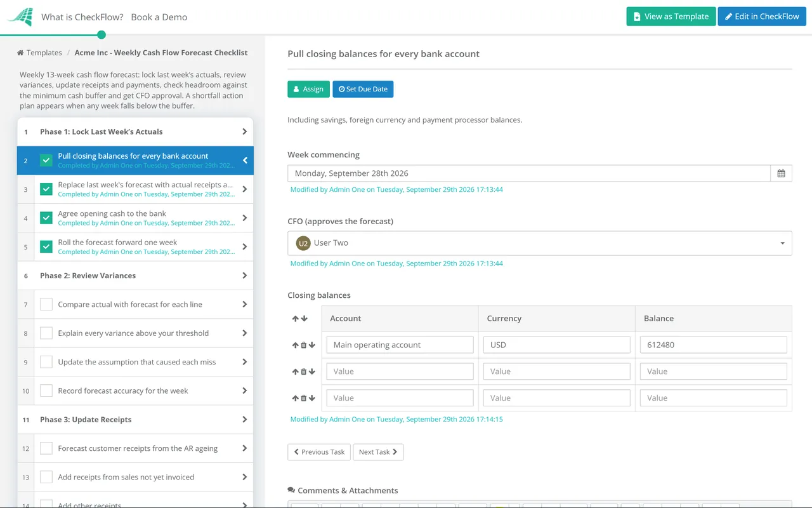Move Main operating account row down
Viewport: 812px width, 508px height.
pyautogui.click(x=311, y=345)
